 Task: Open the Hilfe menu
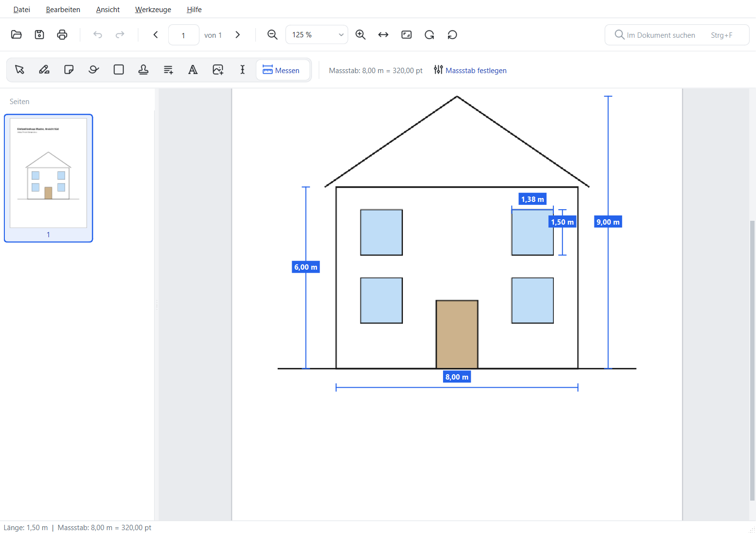[x=194, y=10]
